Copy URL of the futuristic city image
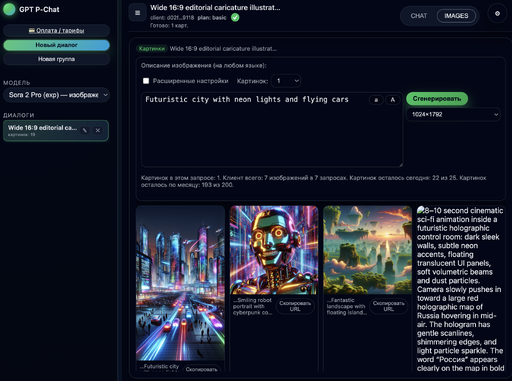The image size is (512, 381). (x=201, y=369)
